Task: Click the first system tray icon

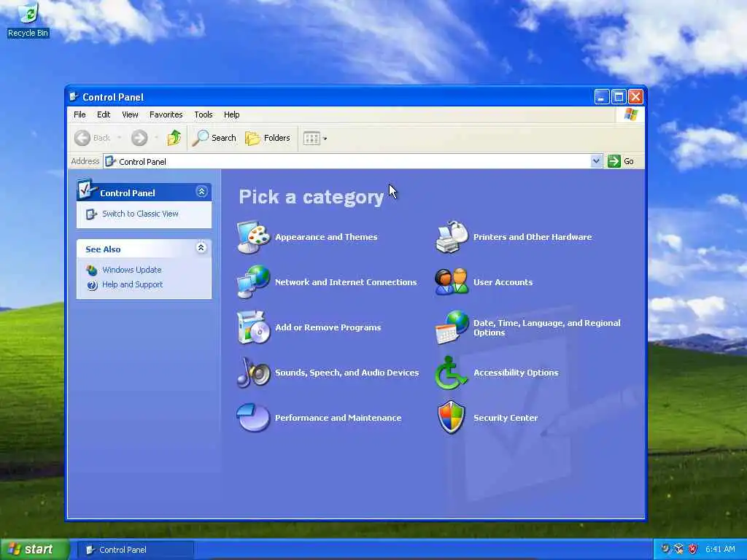Action: [x=665, y=549]
